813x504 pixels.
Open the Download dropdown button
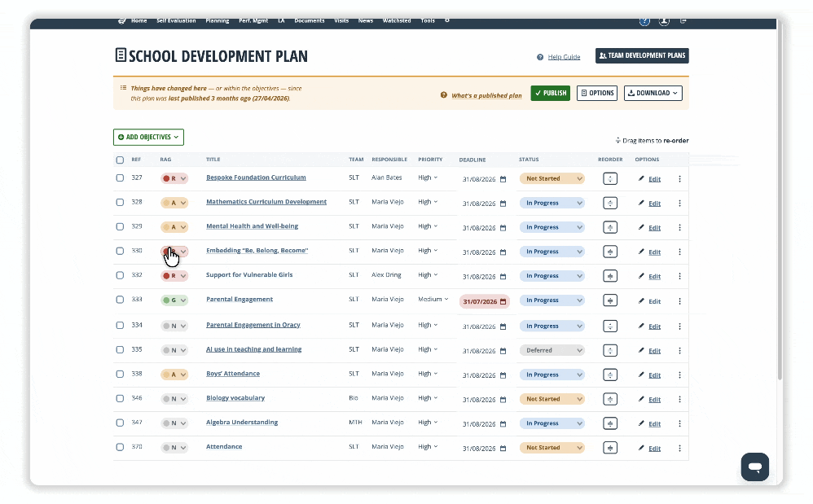tap(653, 94)
